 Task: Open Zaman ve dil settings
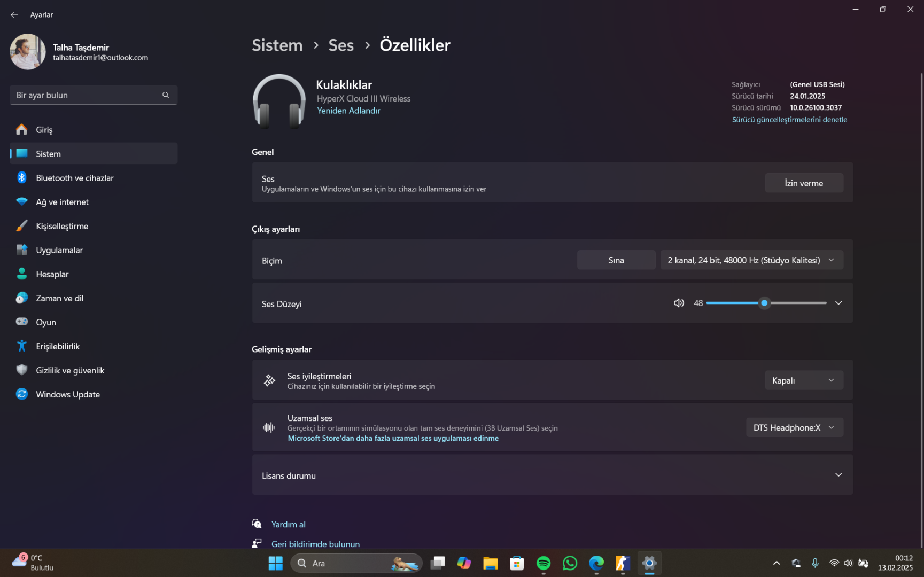click(x=94, y=298)
